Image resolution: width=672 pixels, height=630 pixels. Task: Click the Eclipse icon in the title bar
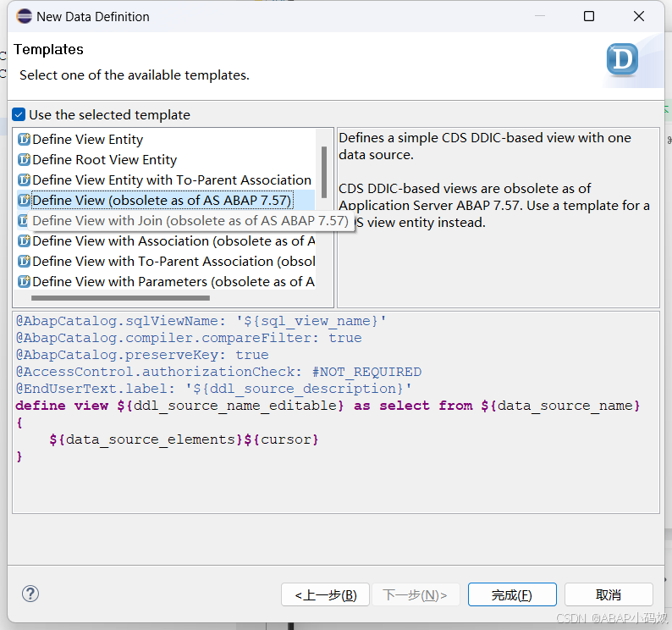24,16
